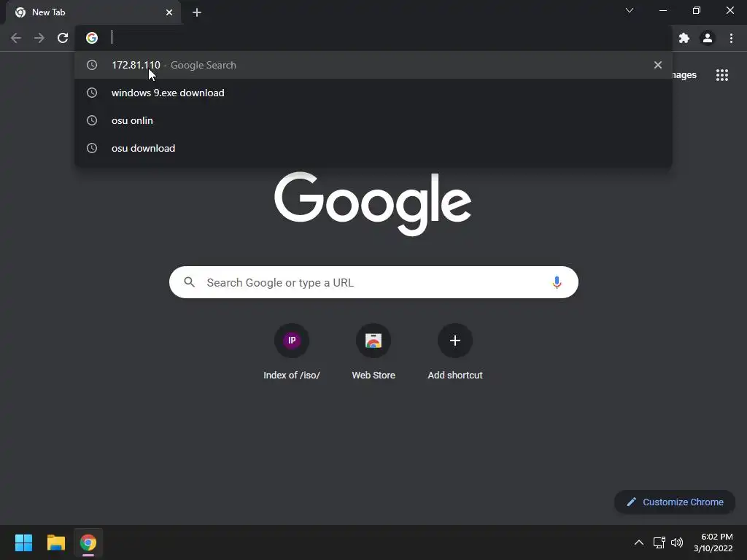Click the Images link
Image resolution: width=747 pixels, height=560 pixels.
(684, 75)
